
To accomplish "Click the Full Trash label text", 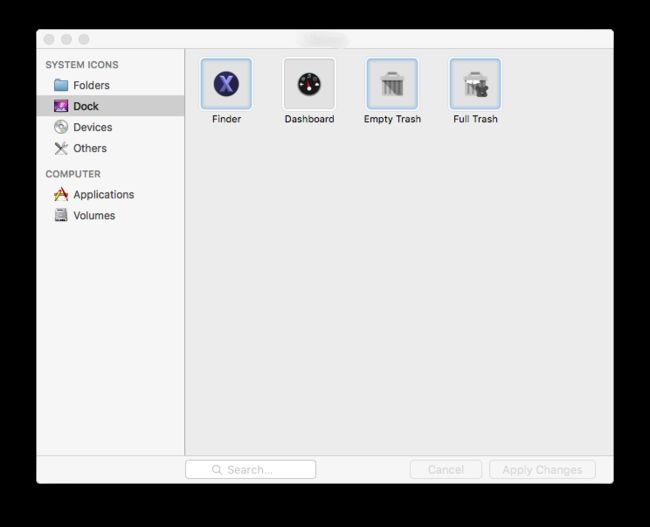I will pyautogui.click(x=475, y=119).
